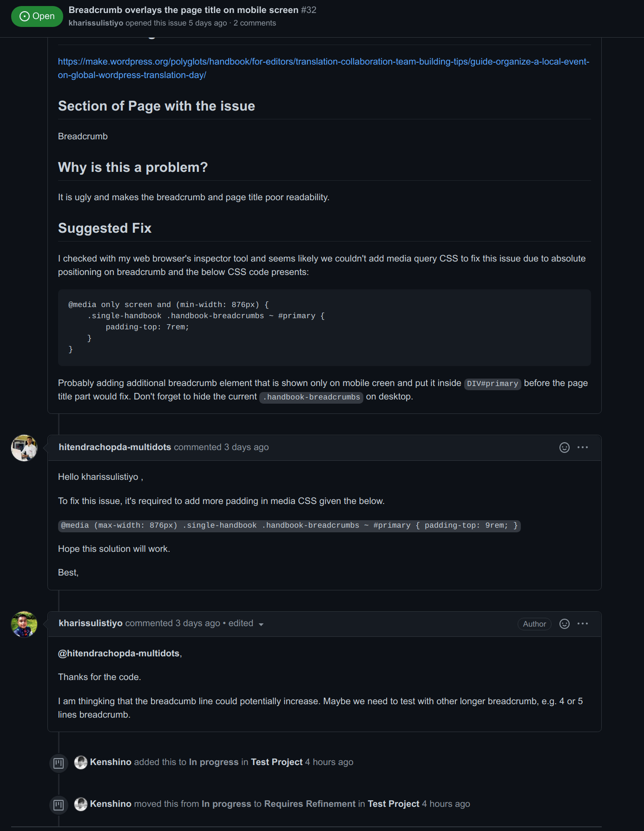Viewport: 644px width, 831px height.
Task: Open Test Project link in 'added this' event
Action: coord(276,762)
